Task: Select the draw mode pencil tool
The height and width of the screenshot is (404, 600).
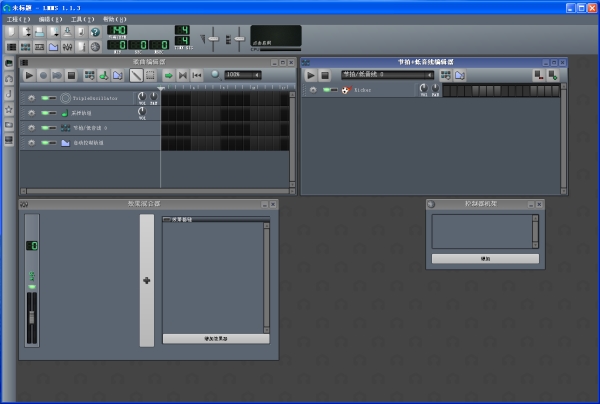Action: pos(136,75)
